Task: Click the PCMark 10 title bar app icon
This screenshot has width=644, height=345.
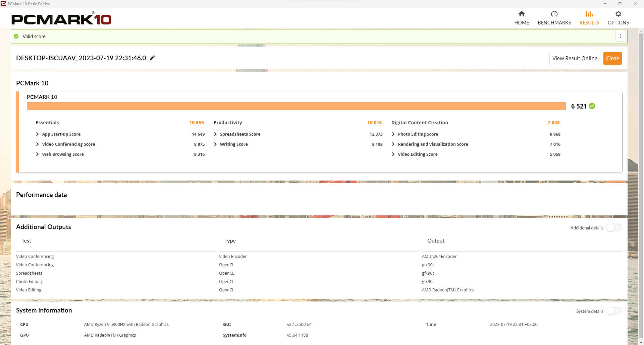Action: coord(3,4)
